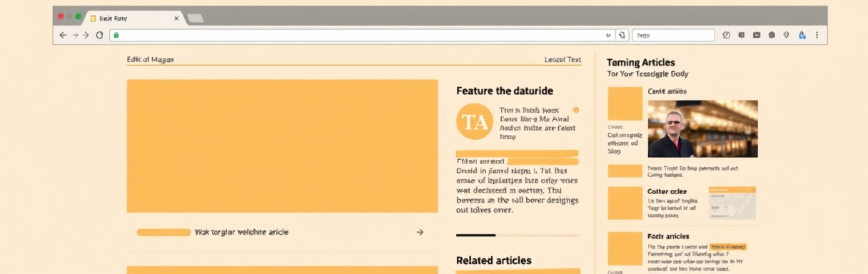Click the small orange dot beside the author text
The image size is (868, 274).
point(576,110)
